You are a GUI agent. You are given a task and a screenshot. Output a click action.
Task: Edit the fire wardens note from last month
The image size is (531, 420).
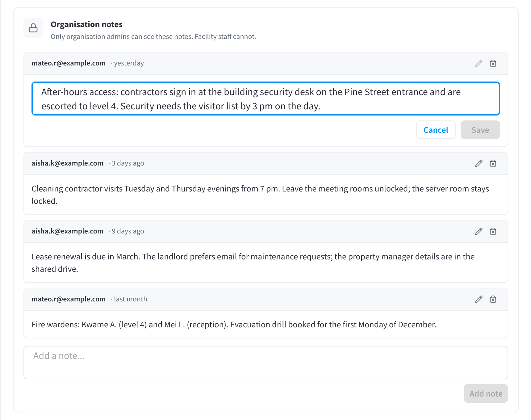[x=479, y=299]
